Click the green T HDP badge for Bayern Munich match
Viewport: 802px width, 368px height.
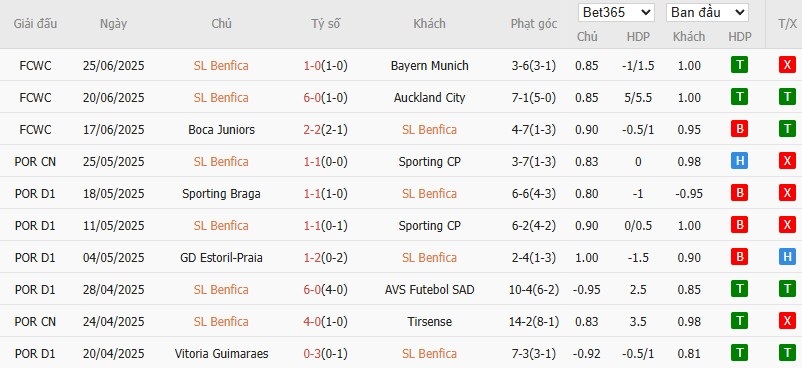pos(739,66)
